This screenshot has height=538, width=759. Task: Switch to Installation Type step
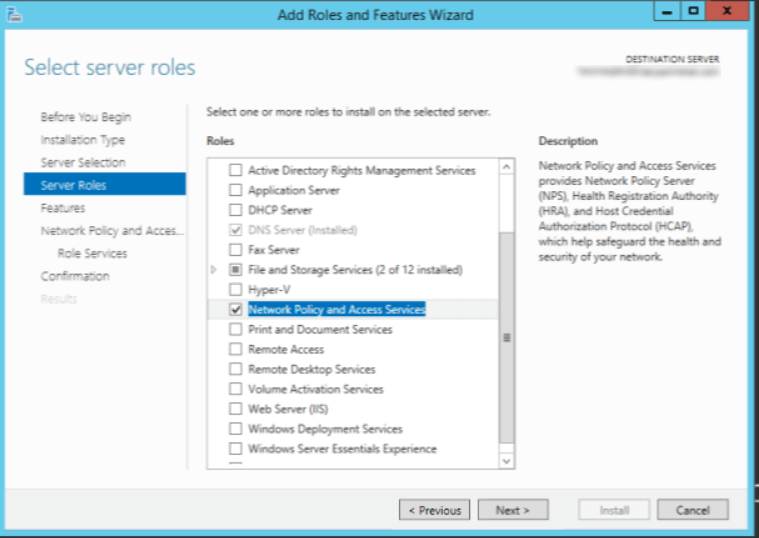[83, 140]
